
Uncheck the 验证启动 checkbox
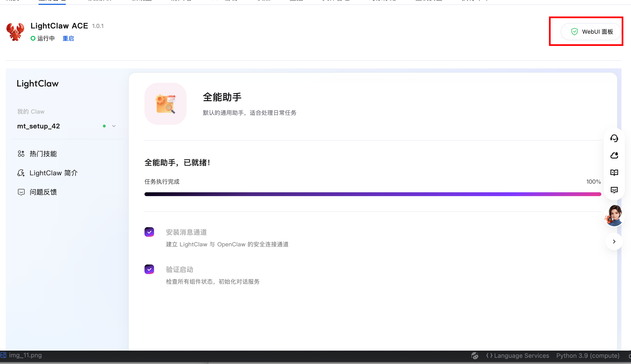[x=149, y=269]
